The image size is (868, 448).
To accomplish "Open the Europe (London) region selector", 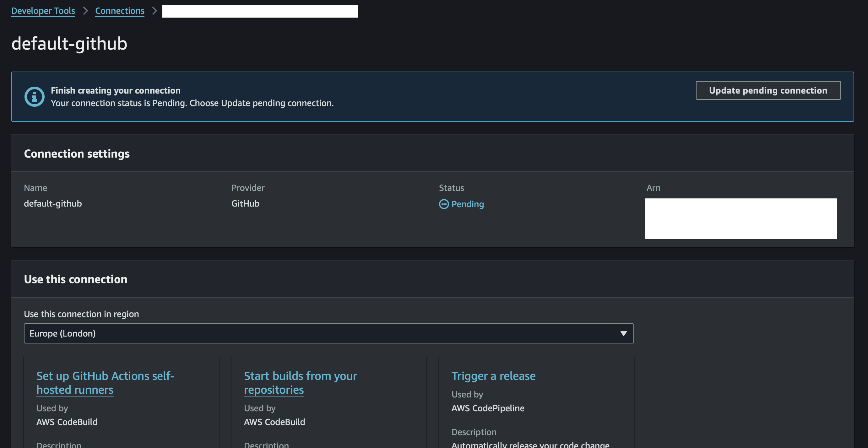I will (328, 333).
